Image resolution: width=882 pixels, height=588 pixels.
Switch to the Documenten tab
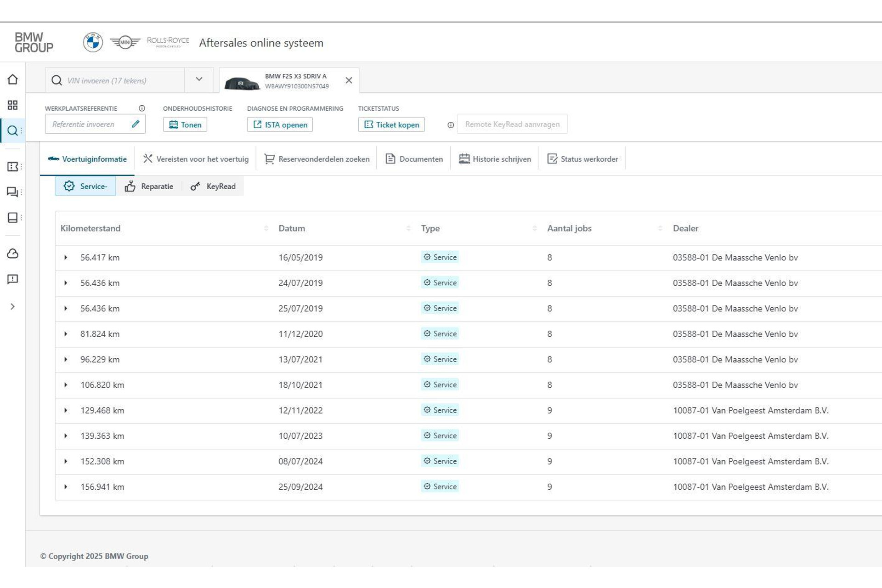point(414,159)
